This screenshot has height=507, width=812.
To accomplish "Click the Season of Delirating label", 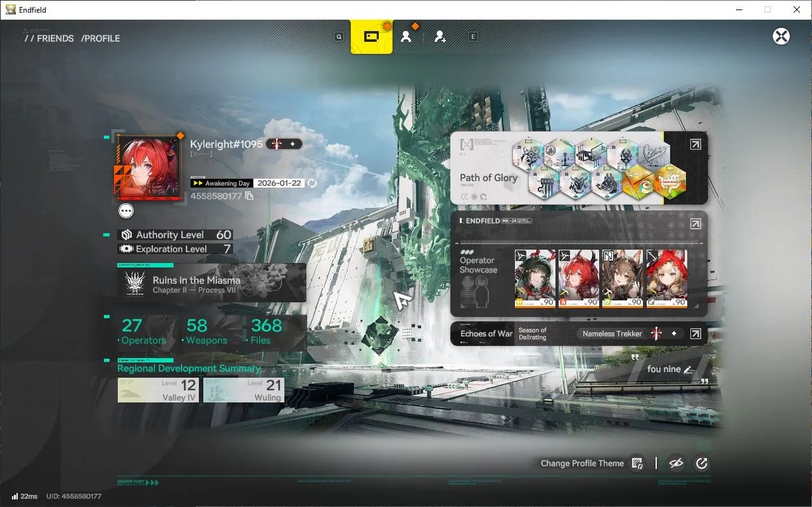I will [533, 333].
